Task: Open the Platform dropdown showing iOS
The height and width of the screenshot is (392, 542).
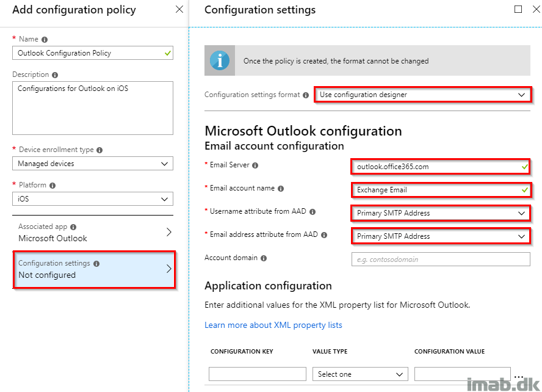Action: (93, 199)
